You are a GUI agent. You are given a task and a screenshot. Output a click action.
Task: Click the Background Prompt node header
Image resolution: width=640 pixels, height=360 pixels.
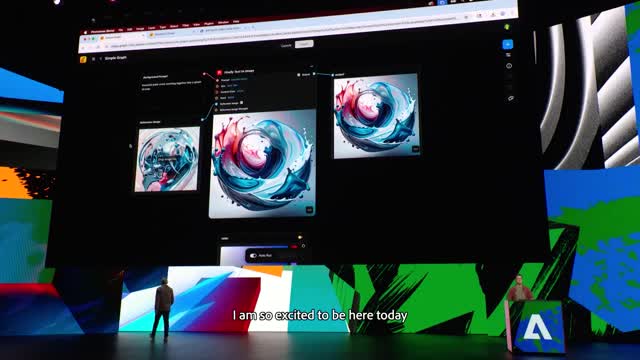pos(156,76)
